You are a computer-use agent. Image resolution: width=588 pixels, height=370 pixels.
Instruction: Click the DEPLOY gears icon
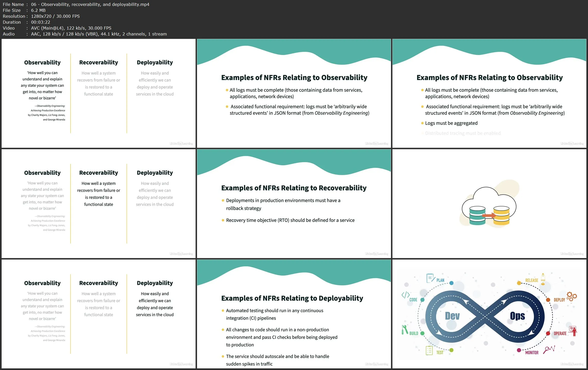click(572, 296)
